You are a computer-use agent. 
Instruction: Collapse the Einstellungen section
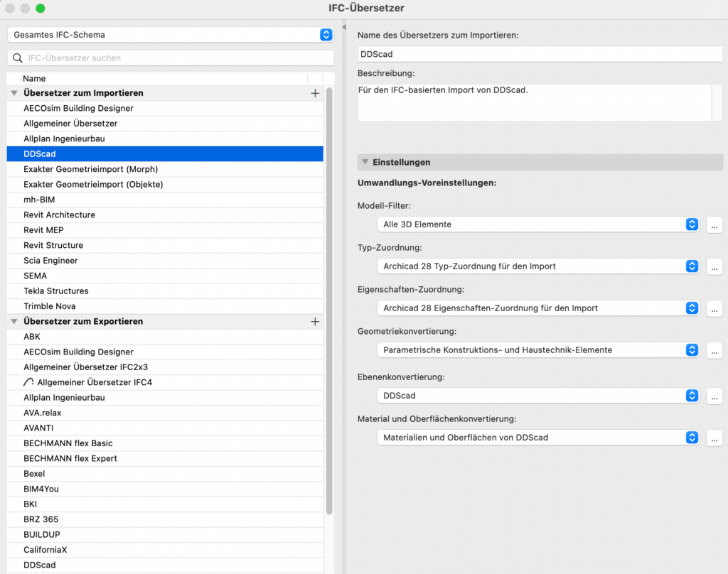point(365,163)
